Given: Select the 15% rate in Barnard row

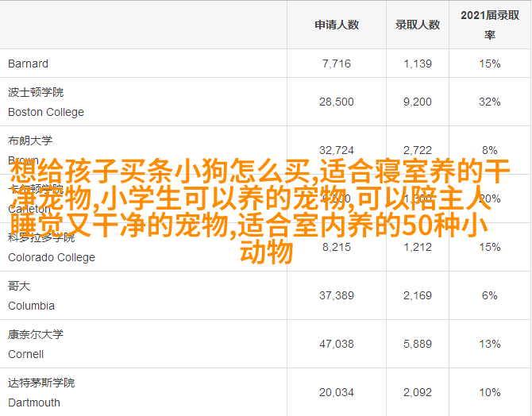Looking at the screenshot, I should (x=490, y=64).
